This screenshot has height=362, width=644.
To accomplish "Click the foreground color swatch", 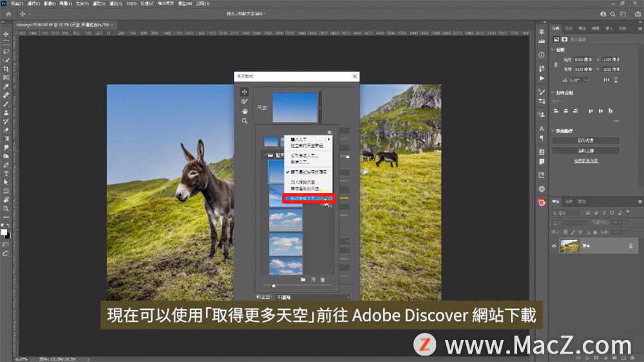I will click(x=4, y=232).
